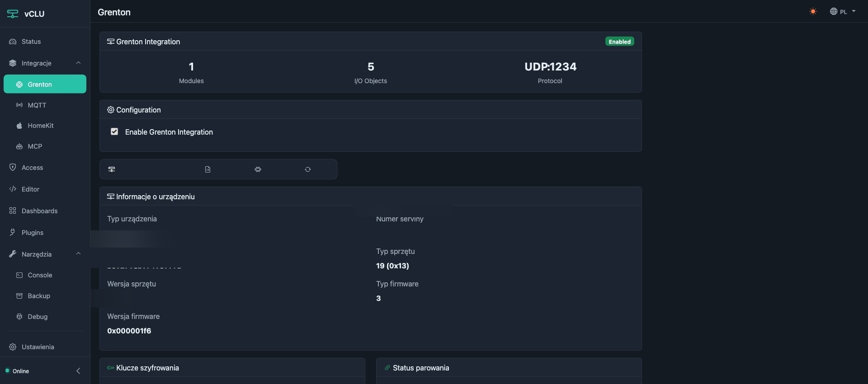Open the MCP integration

pos(45,146)
